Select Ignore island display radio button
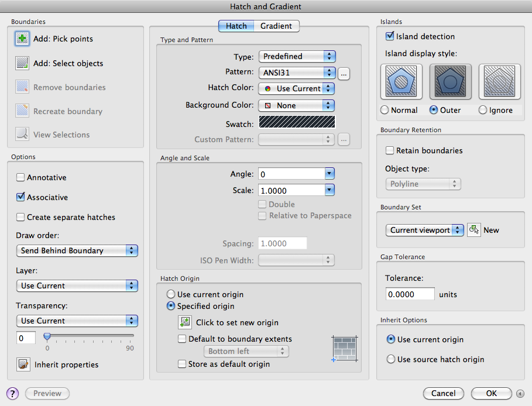The image size is (532, 406). point(483,110)
